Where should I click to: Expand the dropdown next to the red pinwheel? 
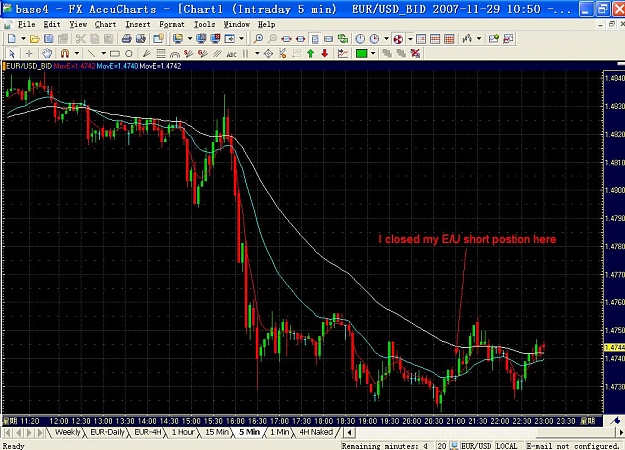[410, 39]
